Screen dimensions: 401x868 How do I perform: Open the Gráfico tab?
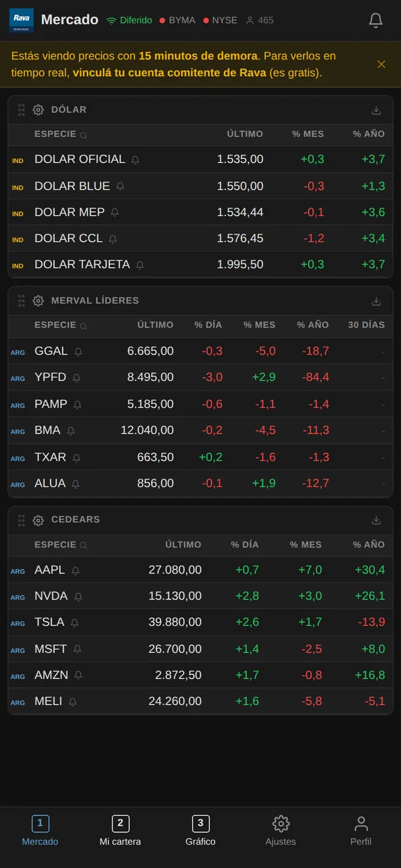[x=200, y=831]
